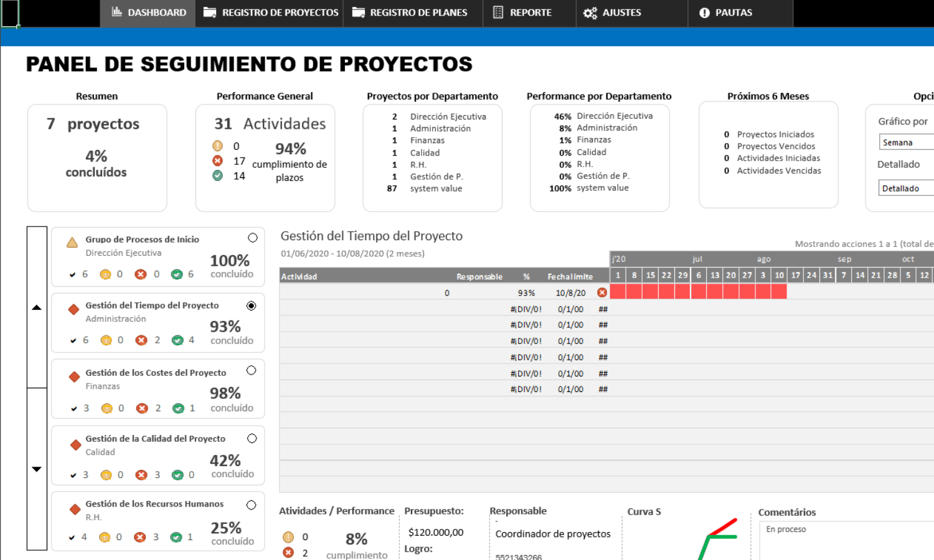The width and height of the screenshot is (934, 560).
Task: Click the red Gantt bar for the first activity
Action: [x=698, y=292]
